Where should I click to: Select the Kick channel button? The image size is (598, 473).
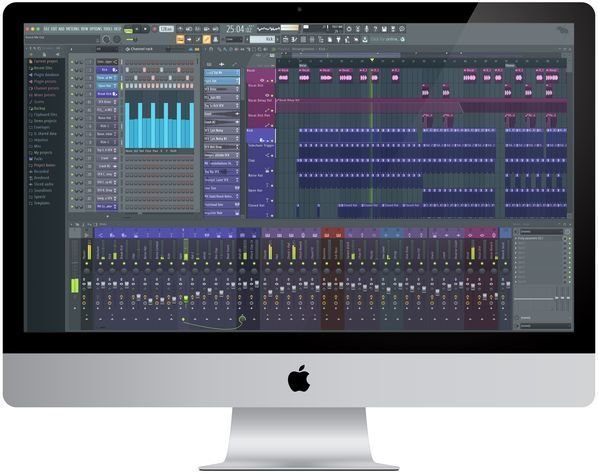(107, 70)
